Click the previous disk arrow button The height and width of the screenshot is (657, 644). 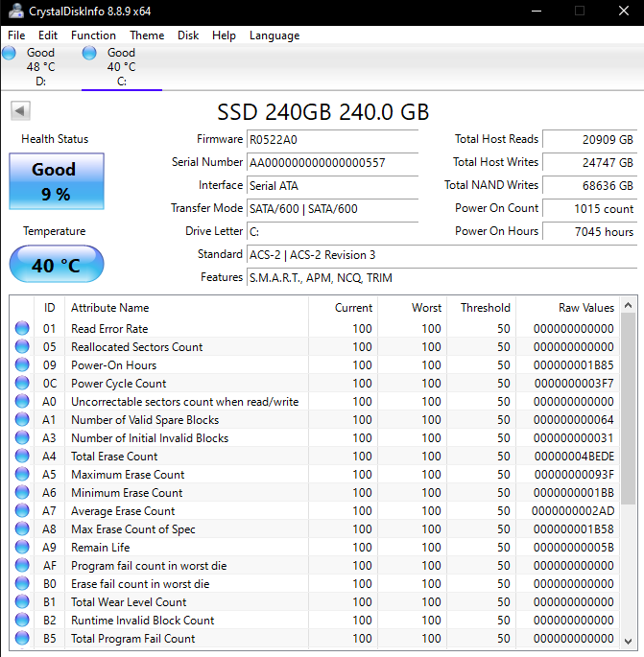tap(20, 111)
